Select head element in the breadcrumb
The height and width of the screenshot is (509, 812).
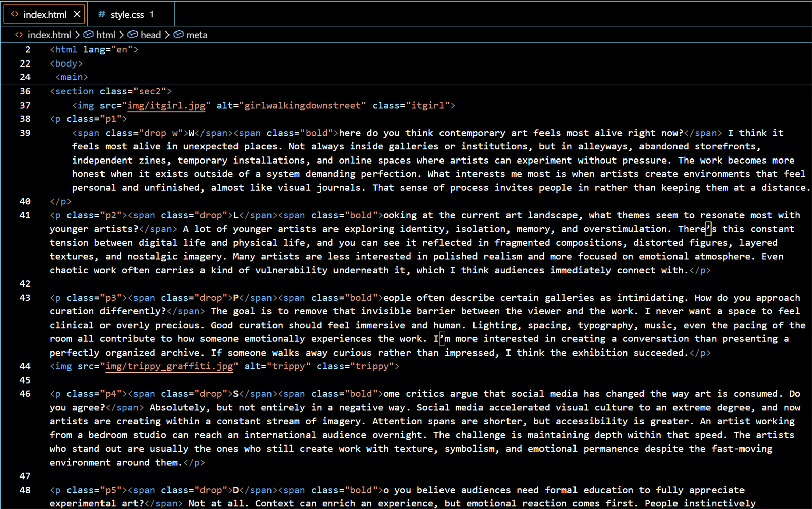tap(151, 35)
